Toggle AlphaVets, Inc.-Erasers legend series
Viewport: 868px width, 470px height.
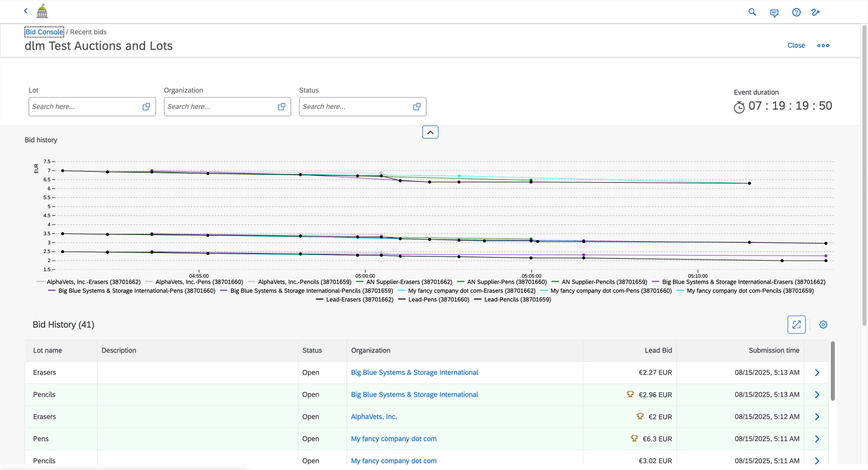pos(89,282)
